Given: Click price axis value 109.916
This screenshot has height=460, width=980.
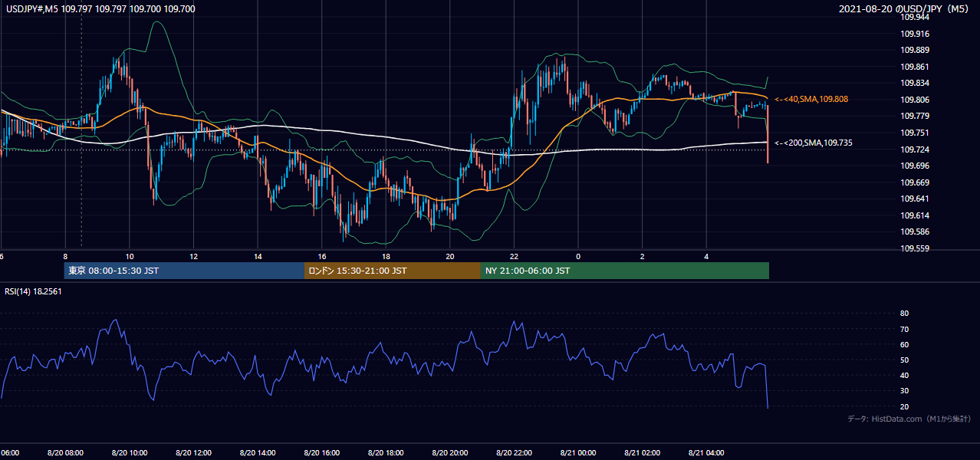Looking at the screenshot, I should click(x=916, y=34).
